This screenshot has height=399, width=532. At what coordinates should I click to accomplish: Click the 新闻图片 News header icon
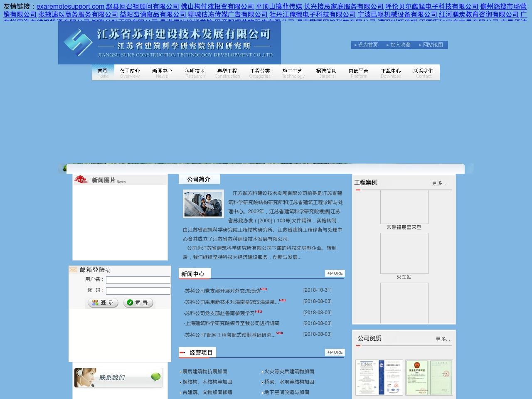tap(81, 180)
